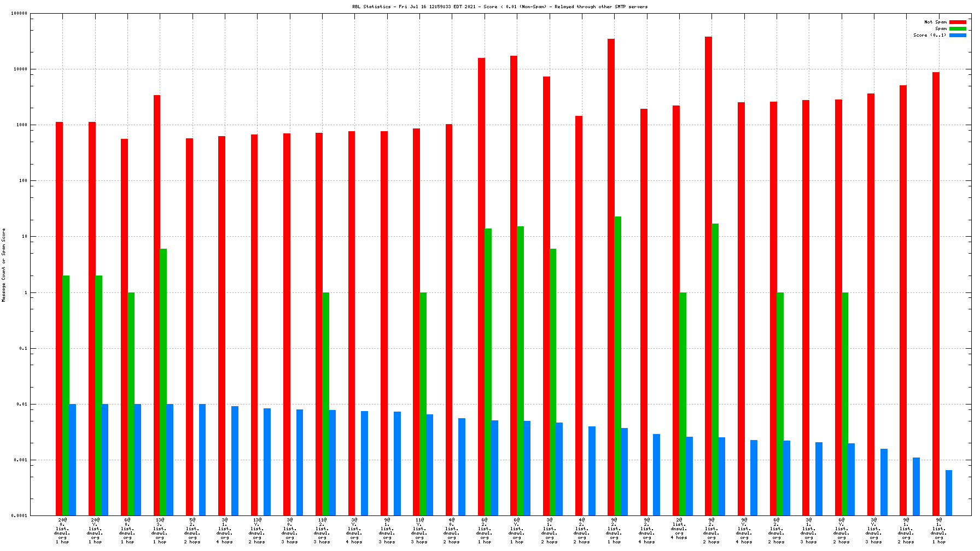Click the leftmost red bar in the chart
This screenshot has height=551, width=980.
59,318
